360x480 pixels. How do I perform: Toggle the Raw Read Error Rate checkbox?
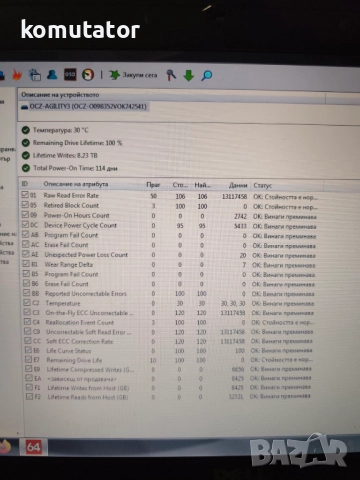(x=25, y=195)
